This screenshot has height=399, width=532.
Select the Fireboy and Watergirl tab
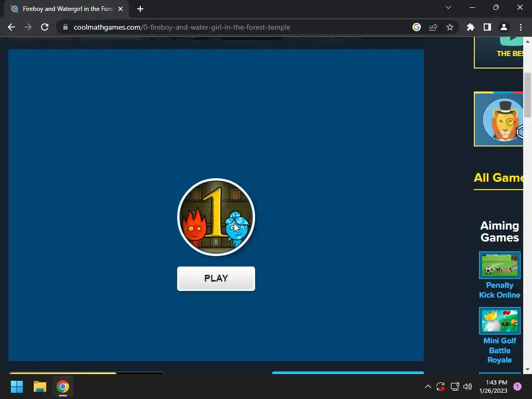(66, 9)
